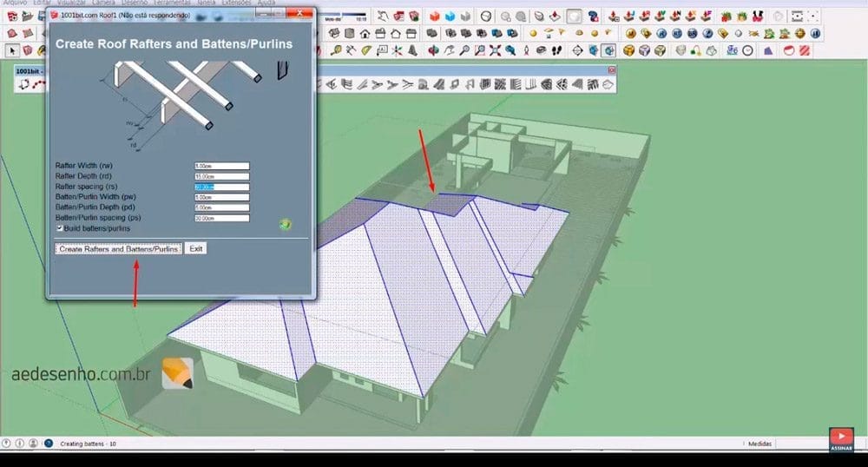The height and width of the screenshot is (467, 868).
Task: Open the Extensões menu
Action: (x=238, y=3)
